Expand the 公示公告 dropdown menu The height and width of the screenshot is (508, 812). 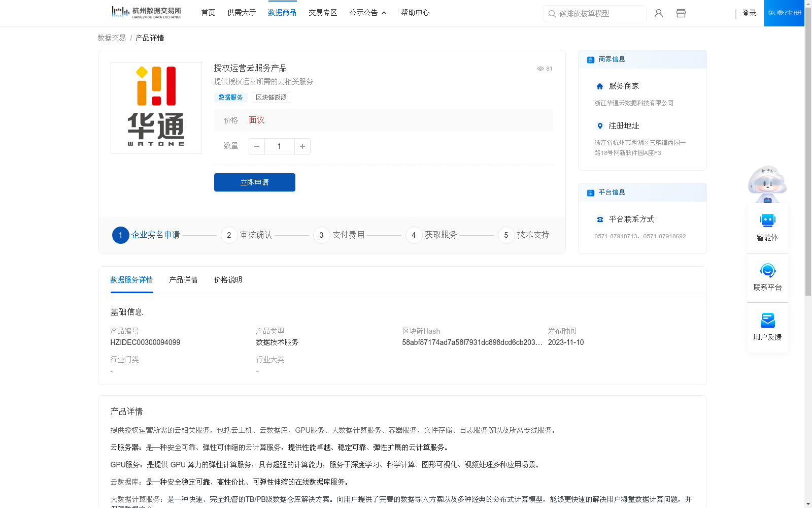pyautogui.click(x=368, y=13)
